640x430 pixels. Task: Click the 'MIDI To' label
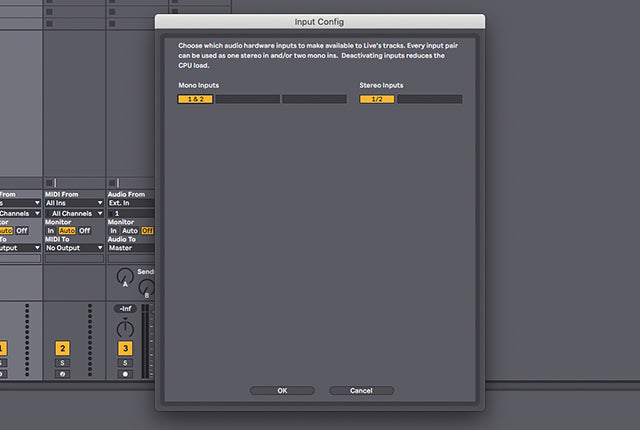tap(57, 239)
